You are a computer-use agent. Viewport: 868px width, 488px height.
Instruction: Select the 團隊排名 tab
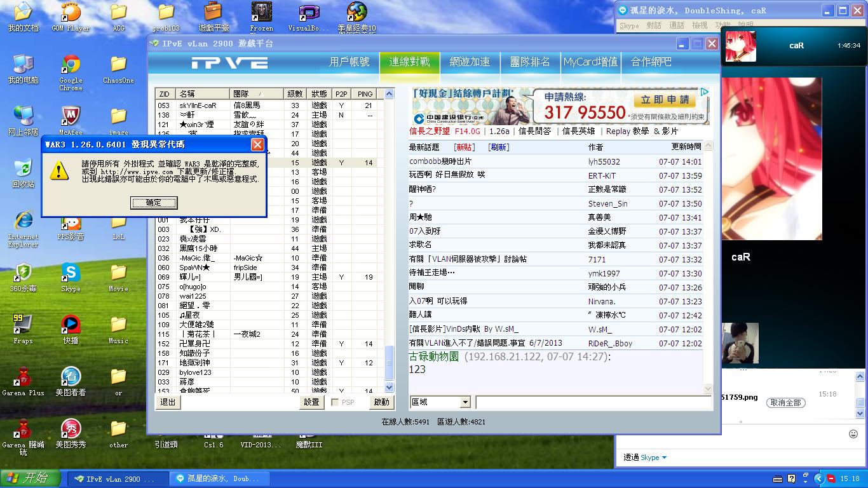click(530, 62)
